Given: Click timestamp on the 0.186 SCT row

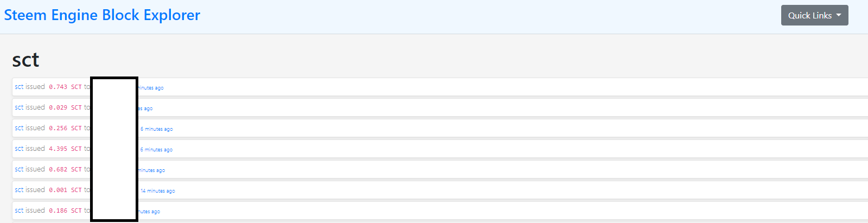Looking at the screenshot, I should click(149, 212).
